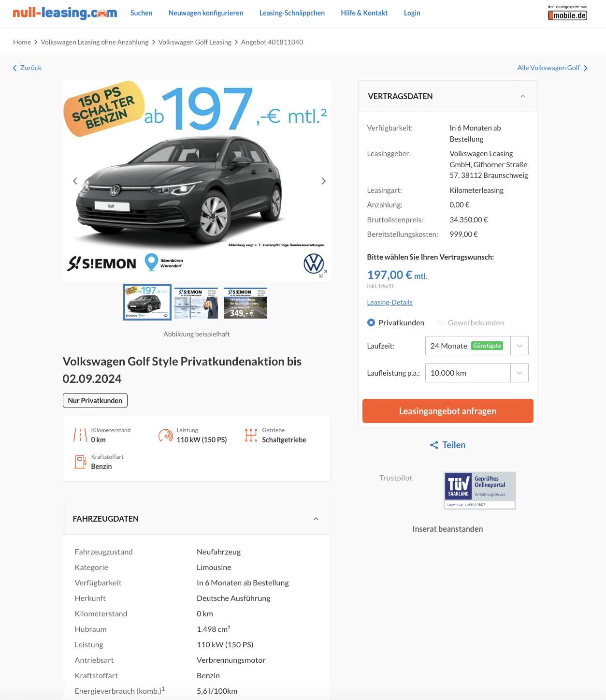Show next car image with right arrow
Viewport: 606px width, 700px height.
(x=323, y=181)
